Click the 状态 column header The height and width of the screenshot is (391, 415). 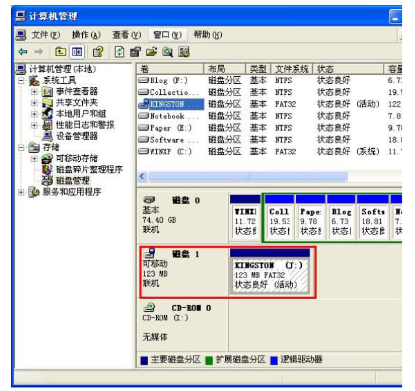pyautogui.click(x=348, y=69)
